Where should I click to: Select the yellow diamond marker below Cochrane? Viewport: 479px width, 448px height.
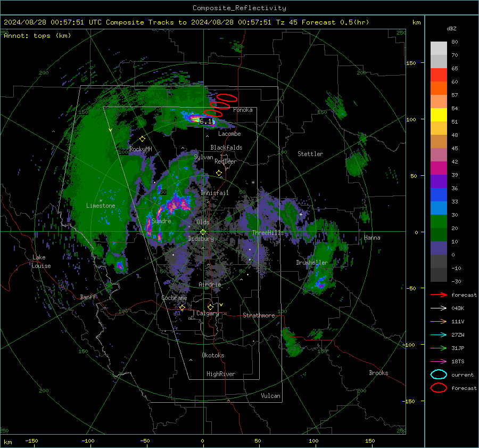click(183, 307)
